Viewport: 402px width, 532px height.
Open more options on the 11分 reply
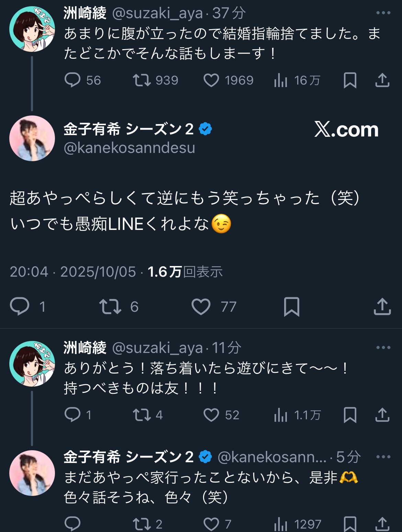[383, 347]
